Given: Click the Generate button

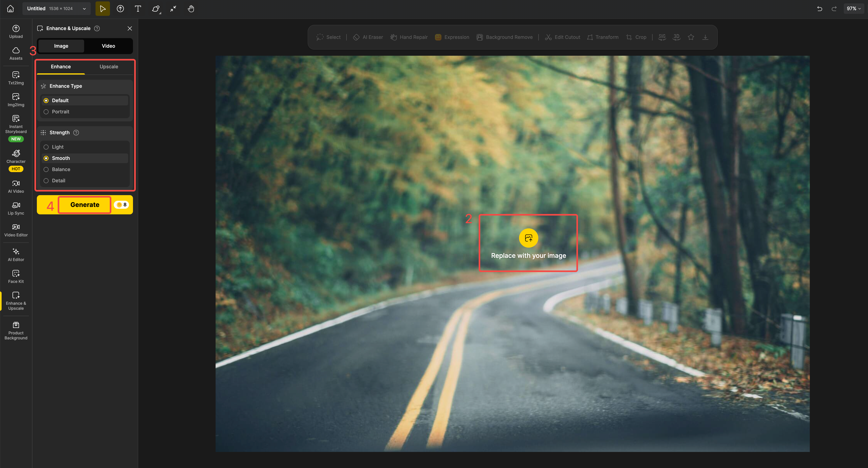Looking at the screenshot, I should coord(84,205).
